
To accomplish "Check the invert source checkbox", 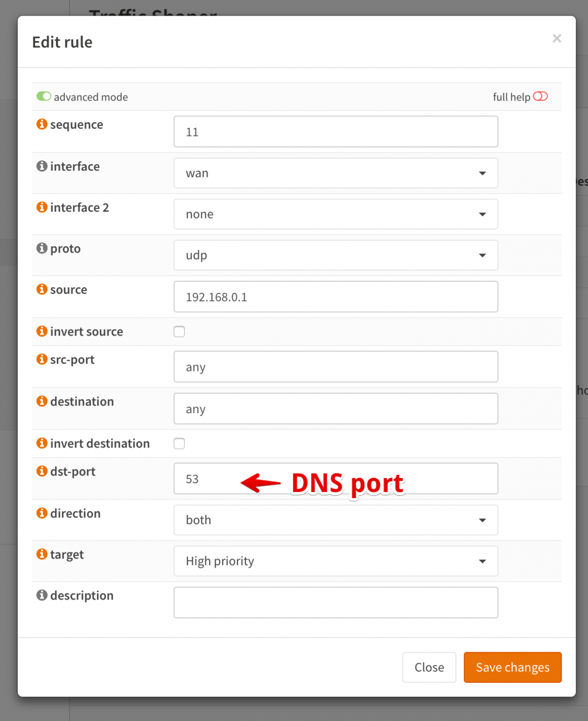I will pyautogui.click(x=179, y=332).
